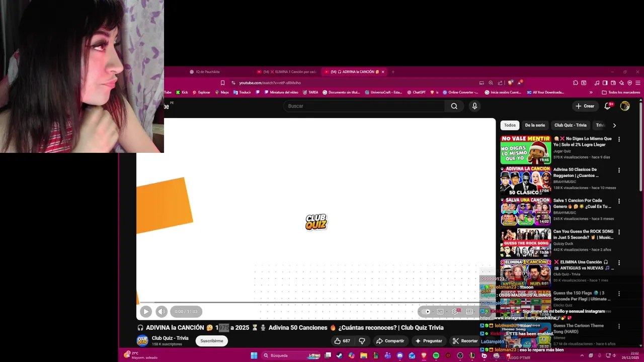This screenshot has height=362, width=644.
Task: Focus the YouTube Buscar search field
Action: tap(364, 106)
